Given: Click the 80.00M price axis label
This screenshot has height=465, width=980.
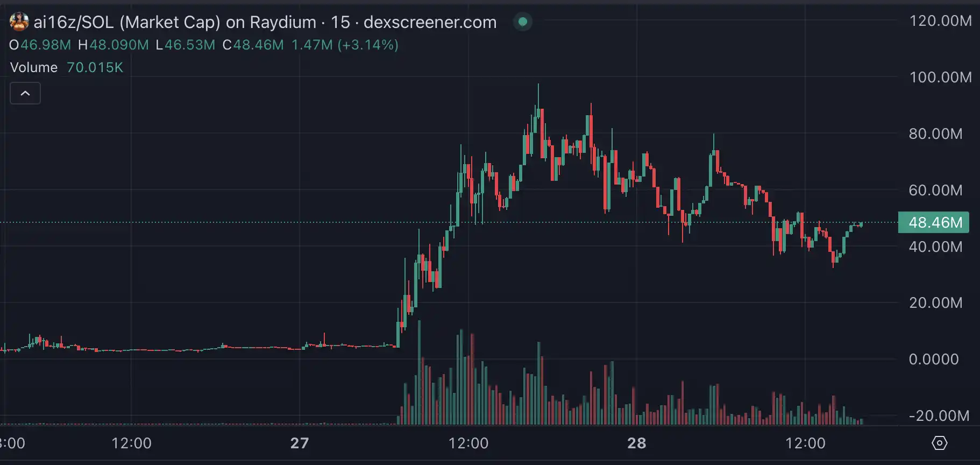Looking at the screenshot, I should click(935, 134).
